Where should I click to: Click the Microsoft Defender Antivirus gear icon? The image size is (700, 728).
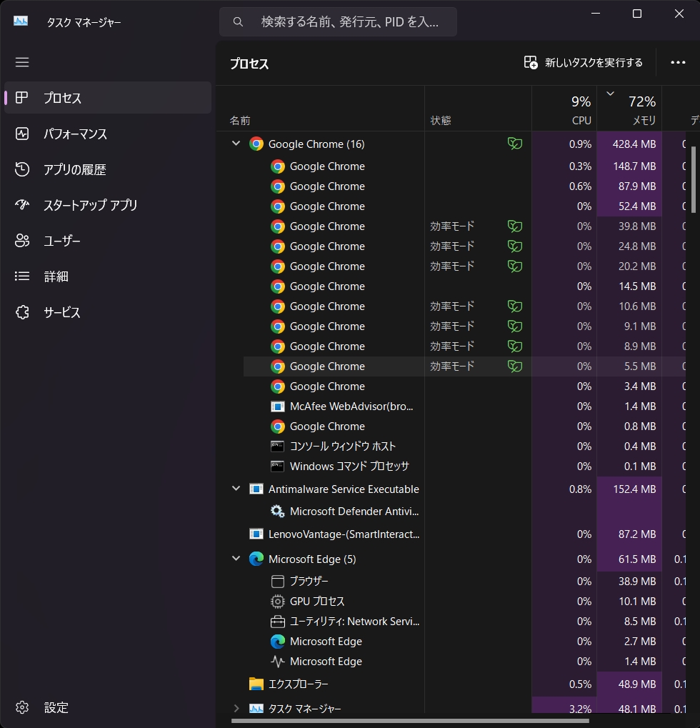pos(278,512)
